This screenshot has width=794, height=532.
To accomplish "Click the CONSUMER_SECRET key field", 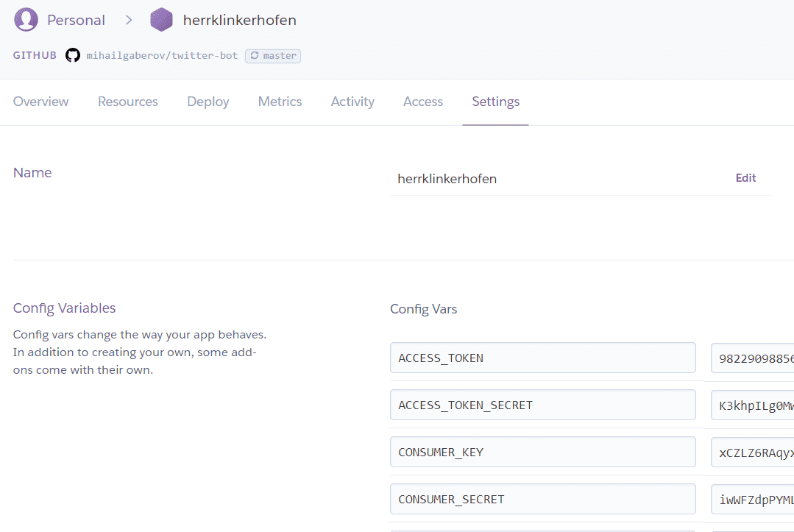I will 542,499.
